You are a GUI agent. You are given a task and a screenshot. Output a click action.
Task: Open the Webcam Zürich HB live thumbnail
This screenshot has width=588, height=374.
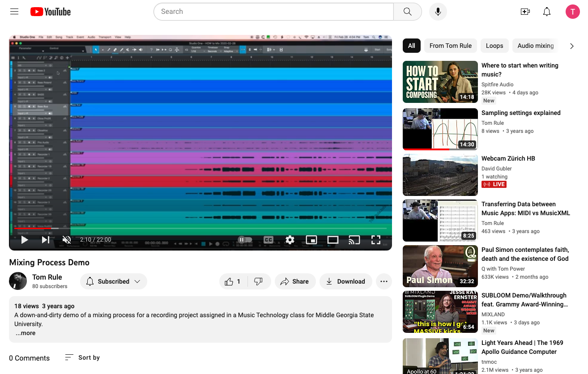pyautogui.click(x=440, y=175)
